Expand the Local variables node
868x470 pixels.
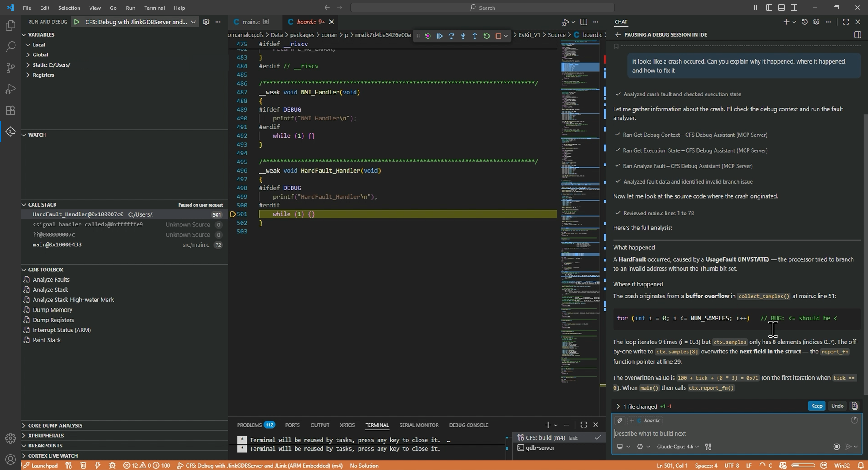tap(28, 45)
